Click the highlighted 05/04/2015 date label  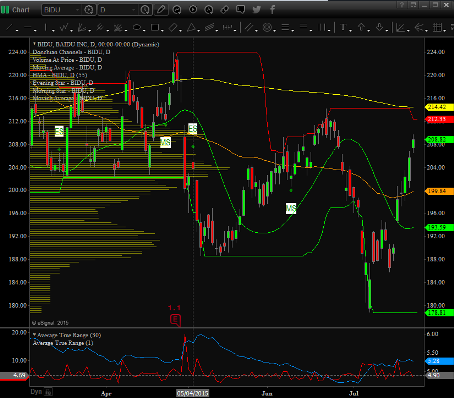[x=193, y=393]
